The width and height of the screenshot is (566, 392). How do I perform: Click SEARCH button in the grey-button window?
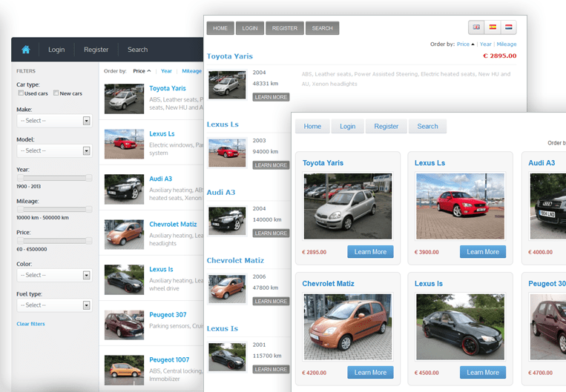click(x=323, y=28)
